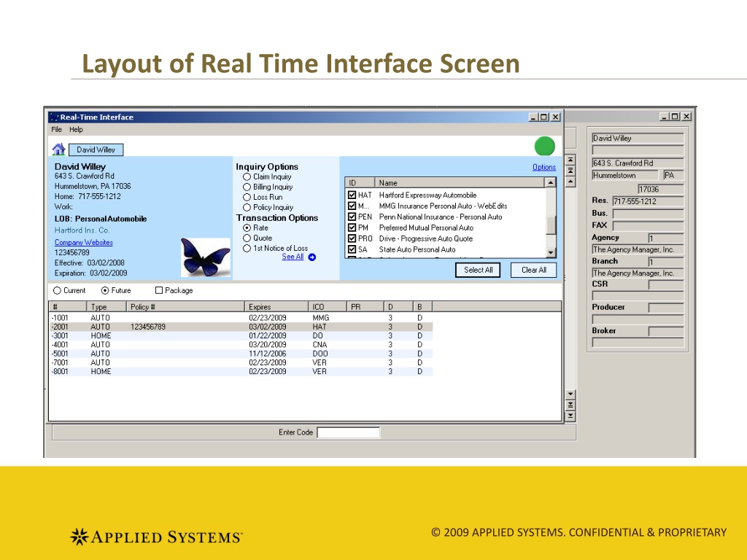This screenshot has width=747, height=560.
Task: Open the Real-Time Interface title bar icon
Action: (54, 117)
